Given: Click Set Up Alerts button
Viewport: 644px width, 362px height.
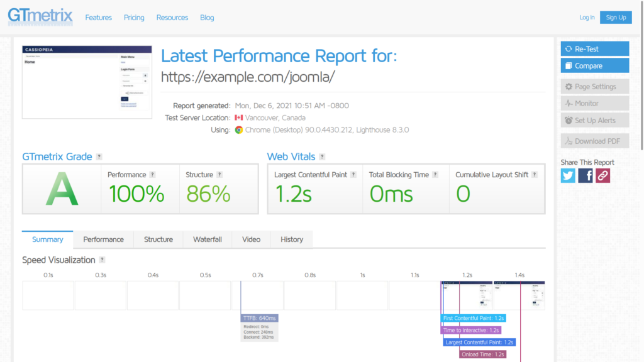Looking at the screenshot, I should (x=595, y=120).
